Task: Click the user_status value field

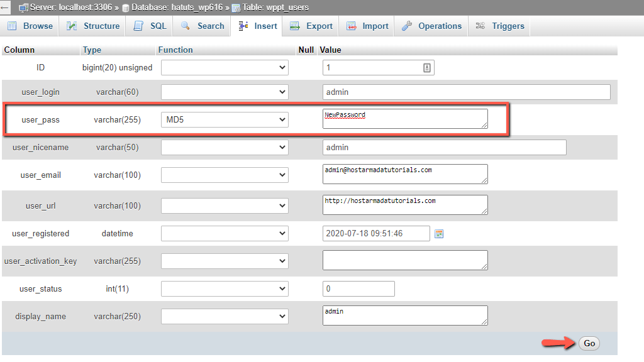Action: (x=358, y=289)
